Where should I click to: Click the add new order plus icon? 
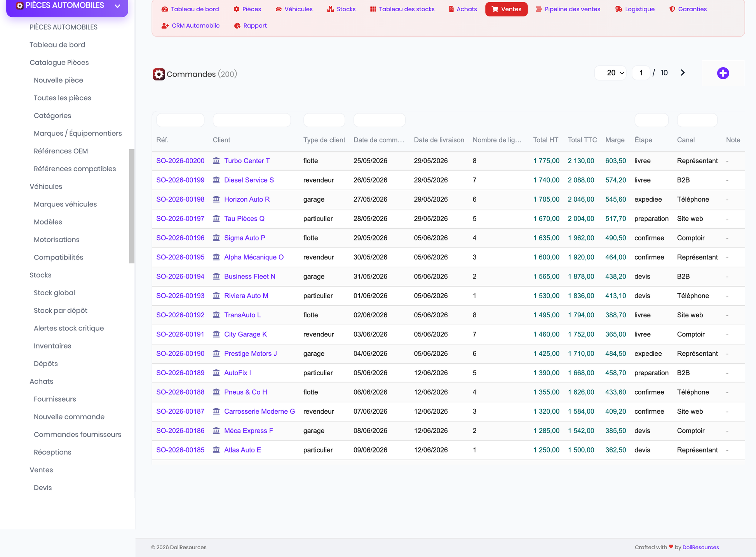point(723,73)
